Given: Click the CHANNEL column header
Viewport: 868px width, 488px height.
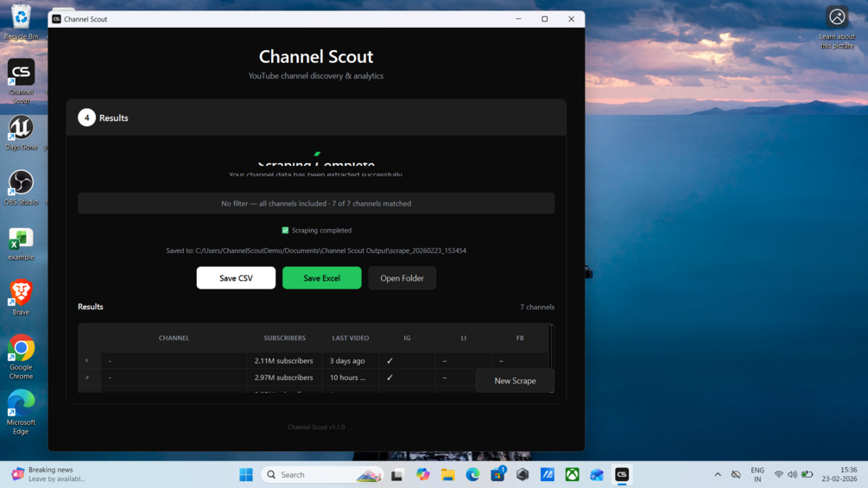Looking at the screenshot, I should (x=174, y=338).
